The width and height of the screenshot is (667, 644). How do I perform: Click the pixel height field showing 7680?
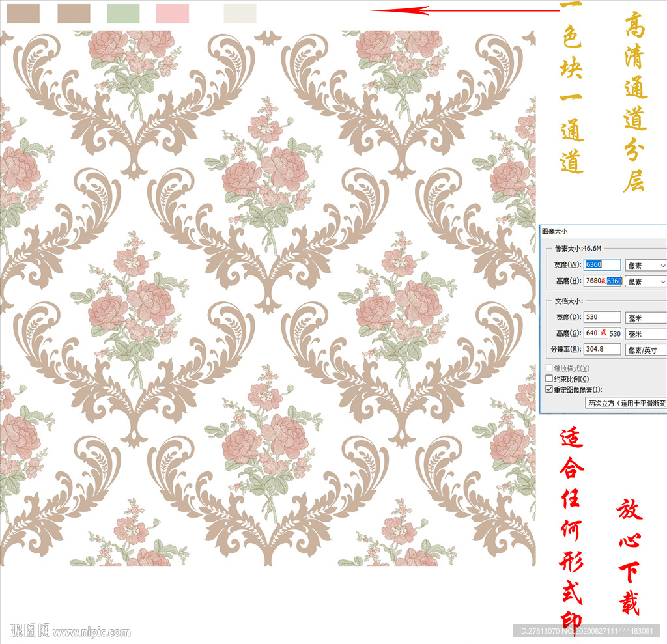(602, 281)
